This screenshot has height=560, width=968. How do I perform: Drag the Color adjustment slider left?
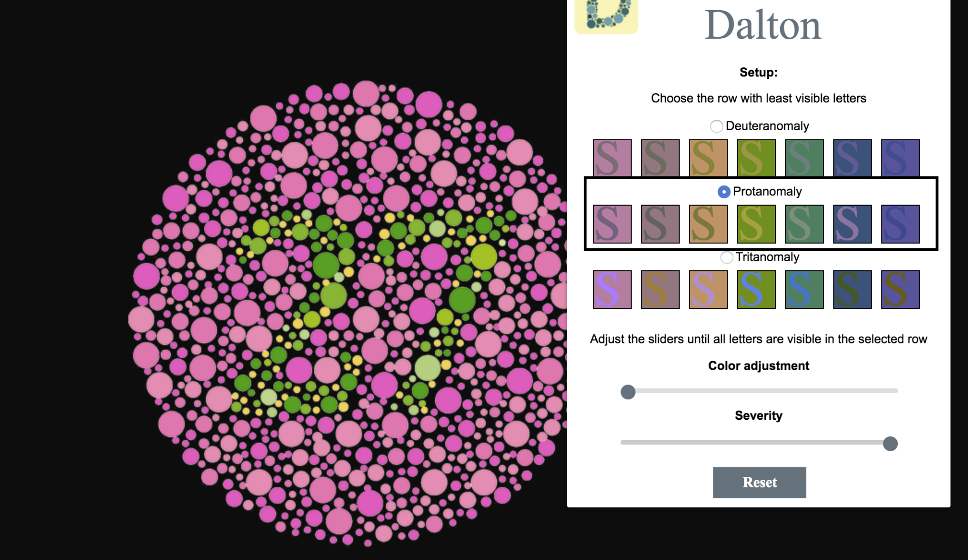point(628,391)
